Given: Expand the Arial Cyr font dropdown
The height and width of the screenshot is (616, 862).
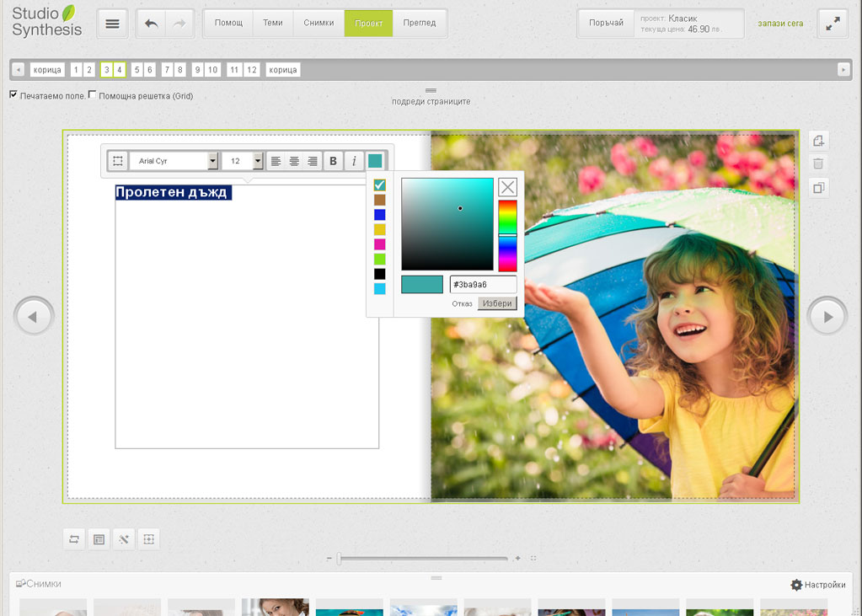Looking at the screenshot, I should pos(212,161).
